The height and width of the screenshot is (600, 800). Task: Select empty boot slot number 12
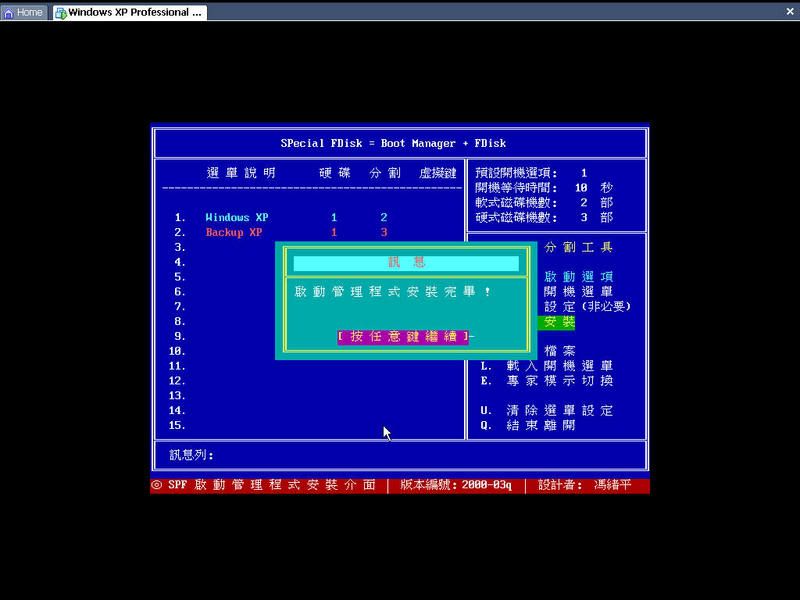coord(177,381)
